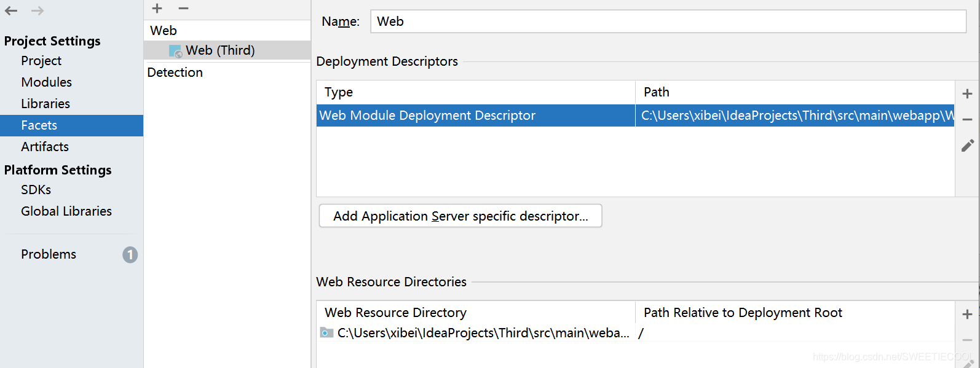Go back with the left arrow icon
This screenshot has width=980, height=368.
11,10
